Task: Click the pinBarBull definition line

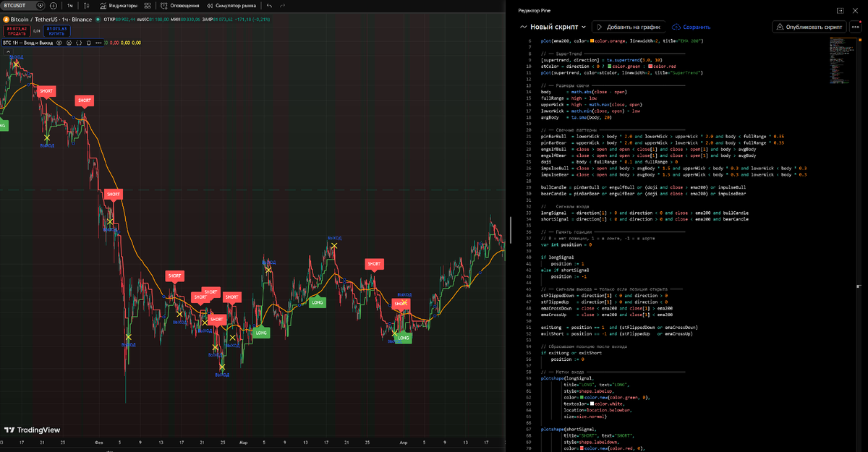Action: pos(663,136)
